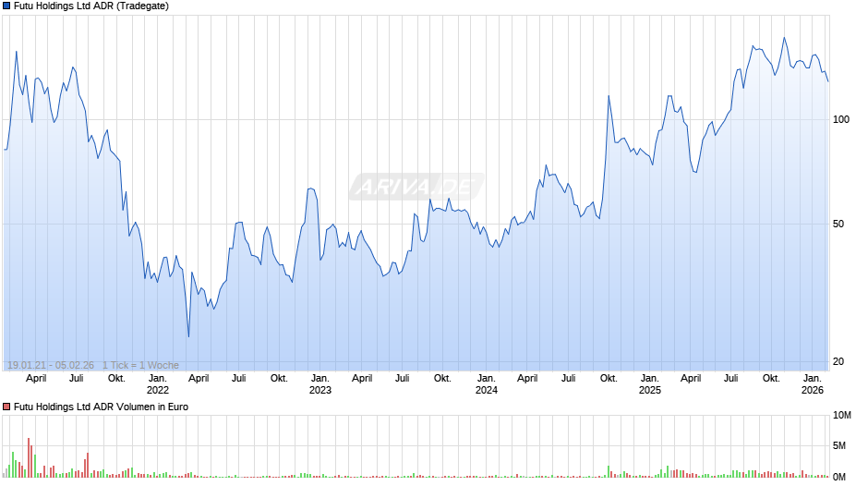
Task: Click the volume axis label '0M'
Action: (839, 477)
